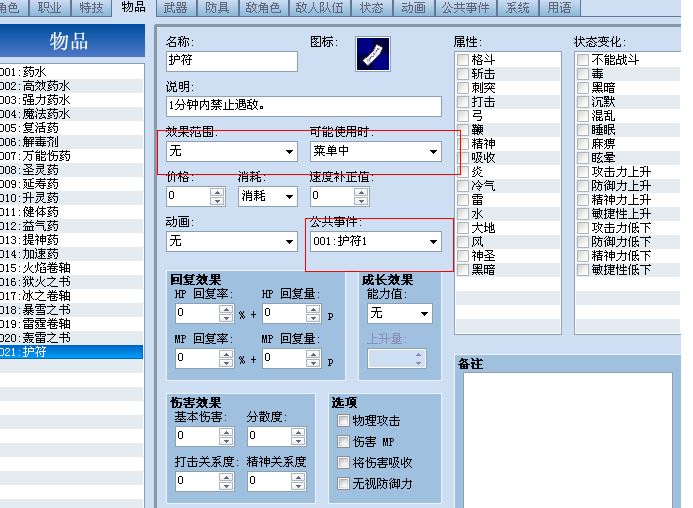693x508 pixels.
Task: Check the 格斗 attribute checkbox
Action: pos(463,60)
